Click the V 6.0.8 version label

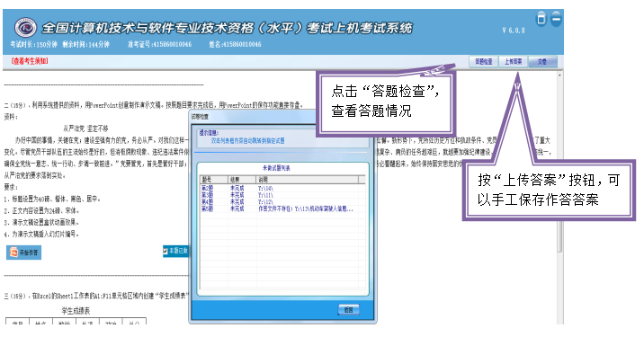point(514,31)
